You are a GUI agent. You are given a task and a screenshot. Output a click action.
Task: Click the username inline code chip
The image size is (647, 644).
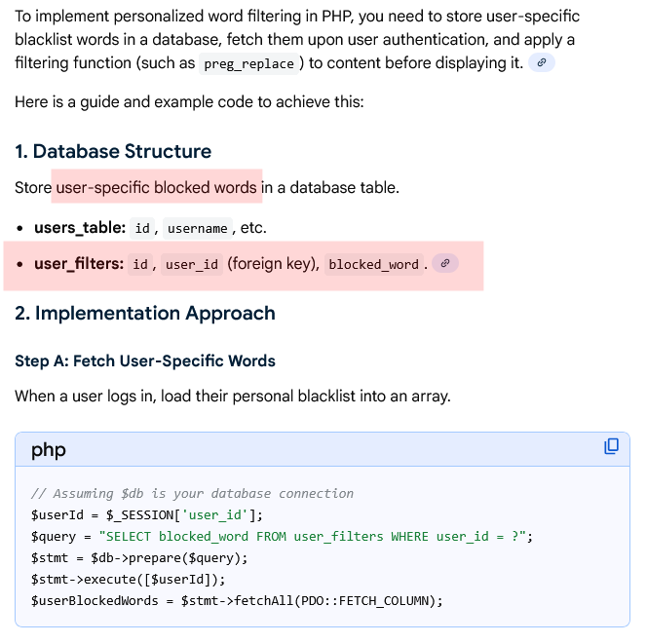(x=197, y=228)
